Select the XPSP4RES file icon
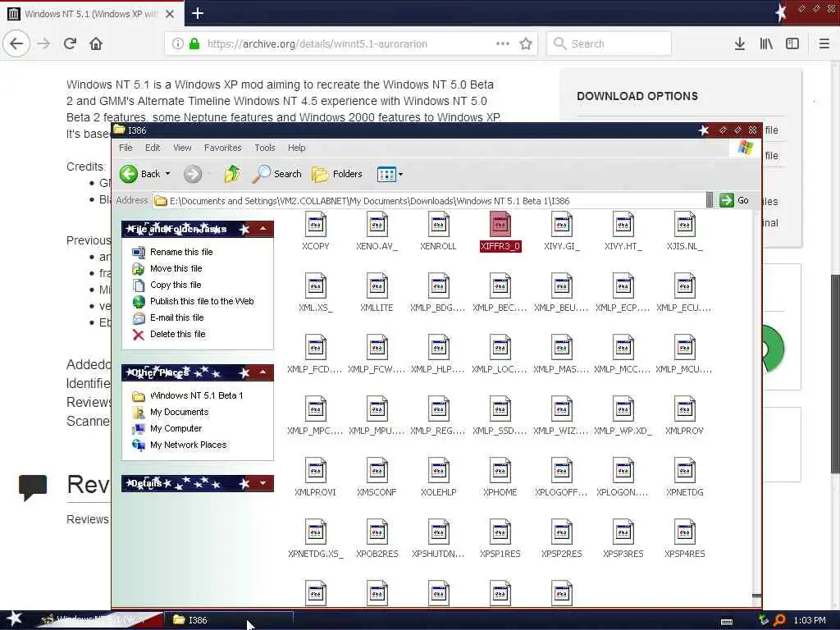This screenshot has width=840, height=630. point(685,532)
